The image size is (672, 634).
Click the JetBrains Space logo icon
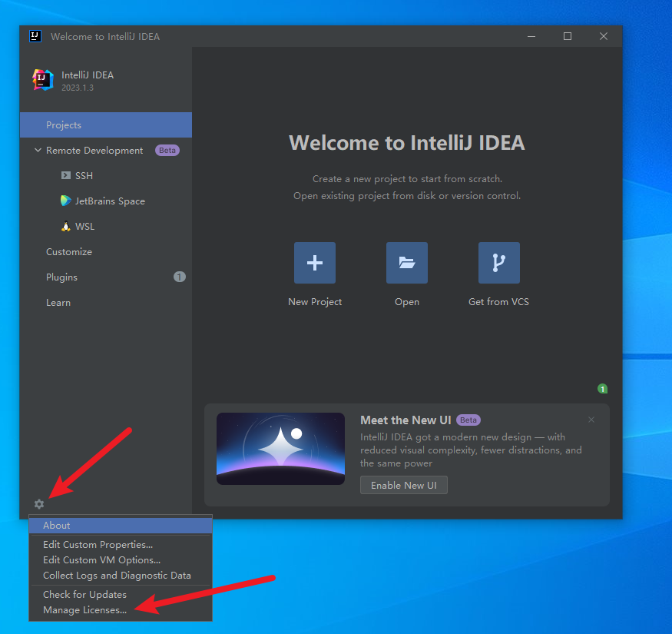(65, 201)
